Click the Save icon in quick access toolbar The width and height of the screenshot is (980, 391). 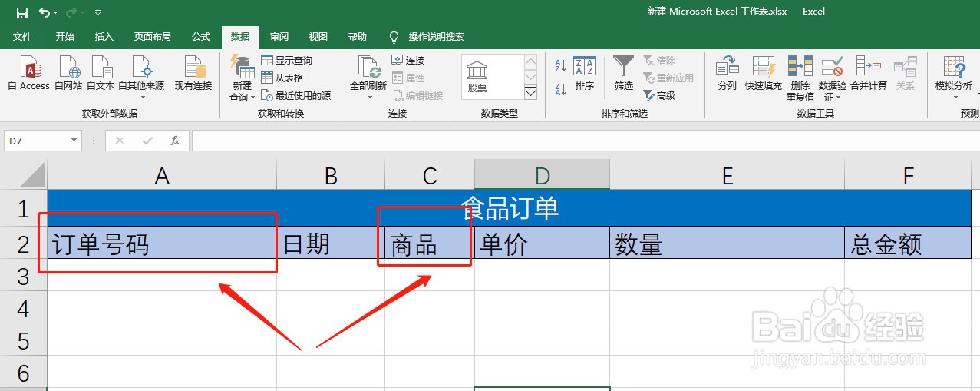pos(21,12)
